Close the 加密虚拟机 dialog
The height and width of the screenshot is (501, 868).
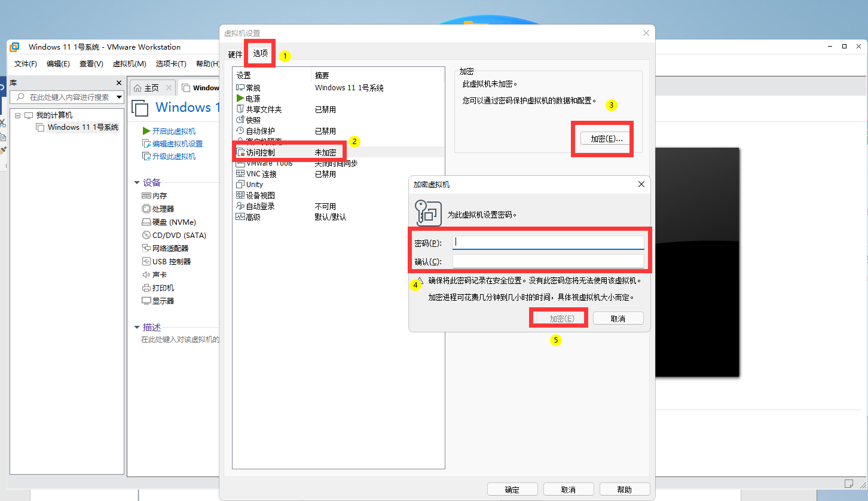tap(641, 184)
